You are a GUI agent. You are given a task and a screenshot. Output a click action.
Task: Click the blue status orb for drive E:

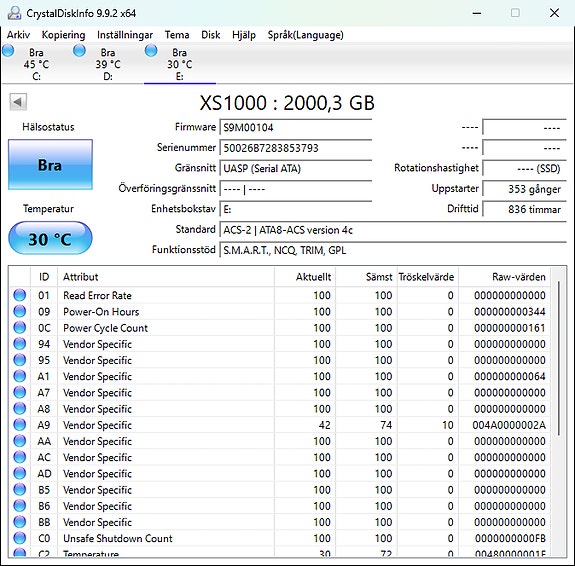tap(151, 51)
